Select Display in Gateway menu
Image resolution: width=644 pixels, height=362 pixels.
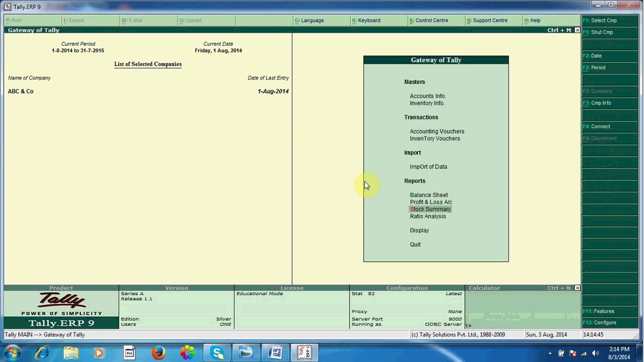pos(419,230)
